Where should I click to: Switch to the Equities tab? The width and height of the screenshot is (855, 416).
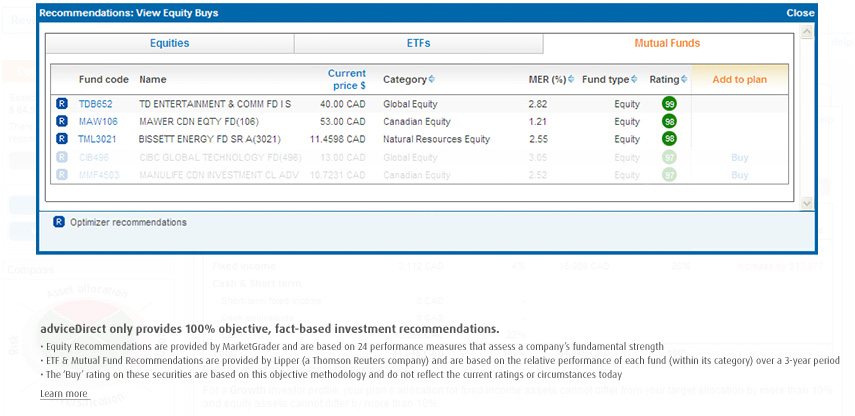[x=169, y=44]
